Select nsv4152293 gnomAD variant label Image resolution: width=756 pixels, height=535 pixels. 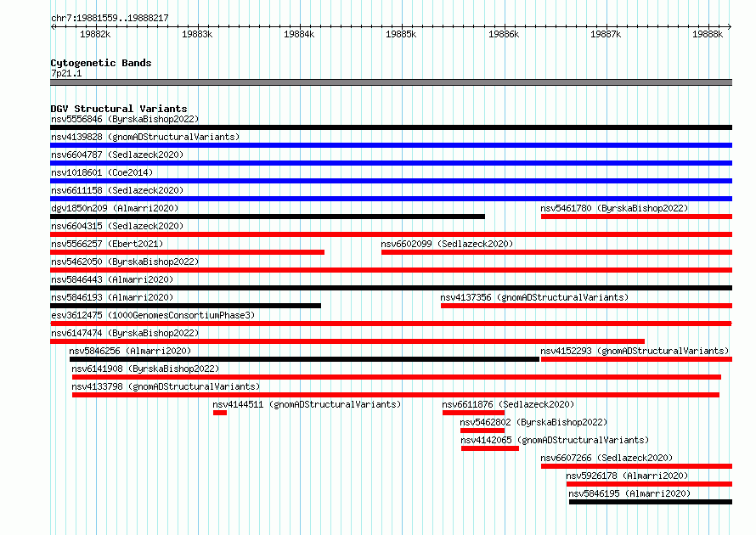pos(635,351)
